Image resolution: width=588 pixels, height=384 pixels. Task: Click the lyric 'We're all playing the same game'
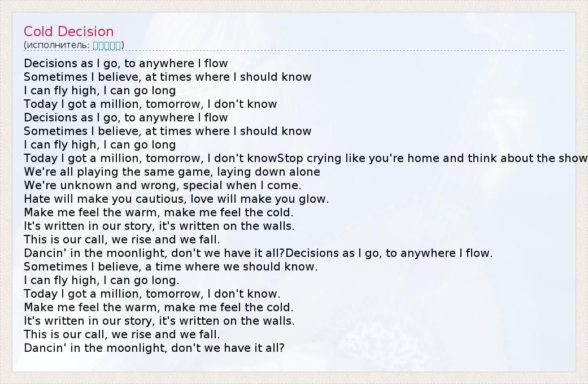(x=172, y=172)
